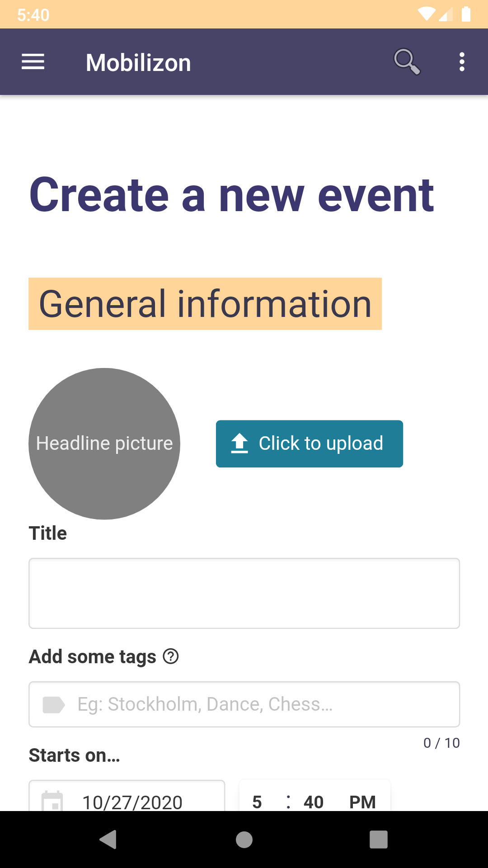This screenshot has width=488, height=868.
Task: Tap the search magnifier icon
Action: [x=407, y=61]
